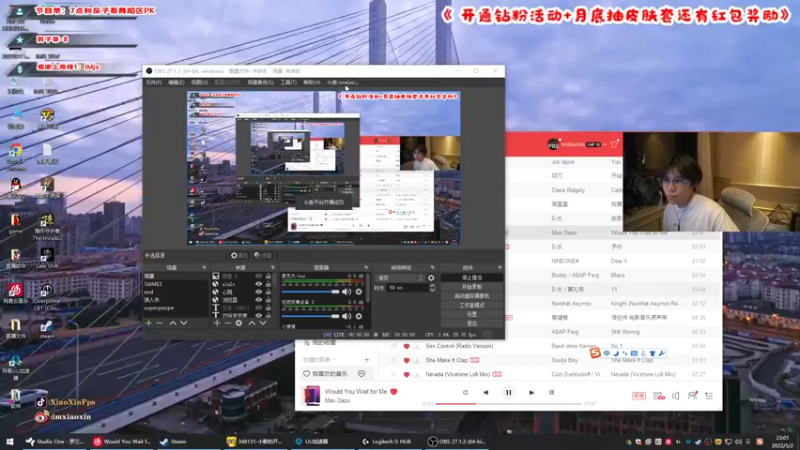
Task: Open OBS 视图(V) menu
Action: 199,82
